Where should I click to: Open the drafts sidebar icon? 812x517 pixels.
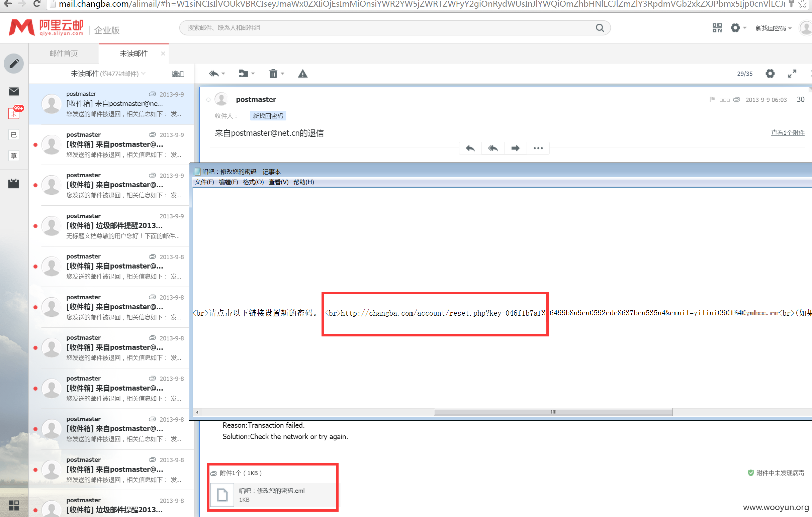tap(14, 156)
